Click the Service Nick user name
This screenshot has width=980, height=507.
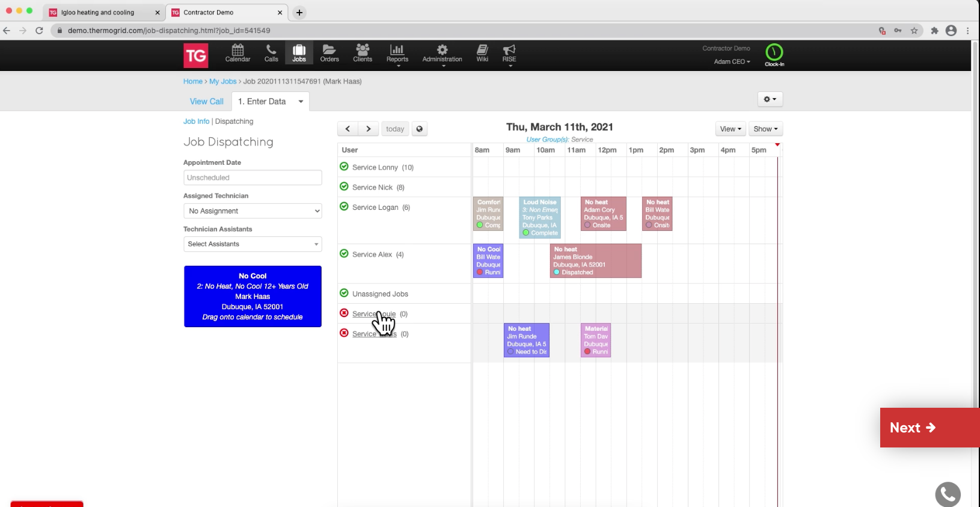point(372,188)
